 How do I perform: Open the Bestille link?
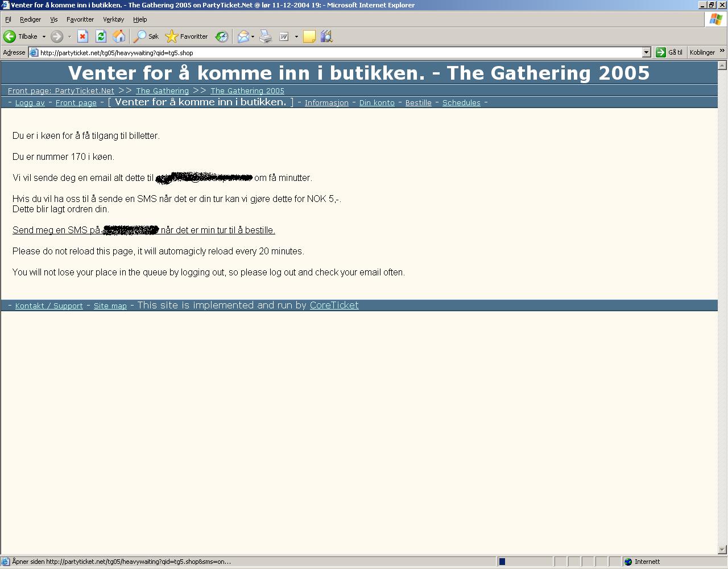tap(418, 103)
